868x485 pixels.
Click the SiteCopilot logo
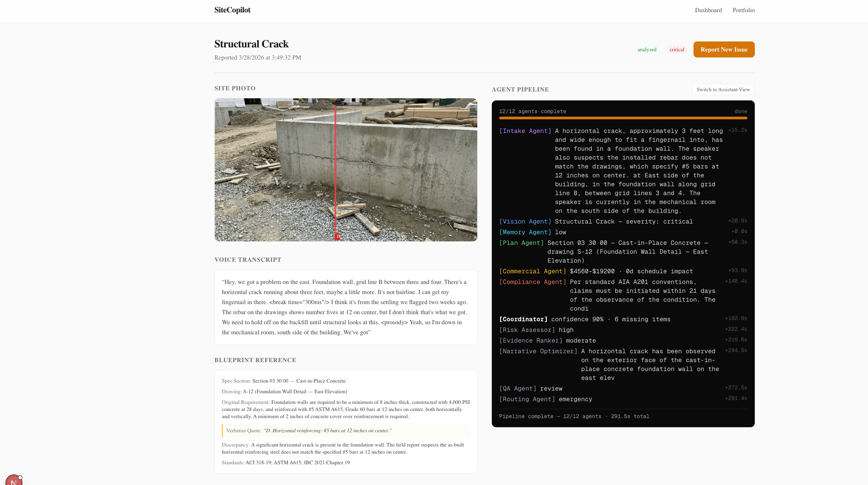coord(232,10)
